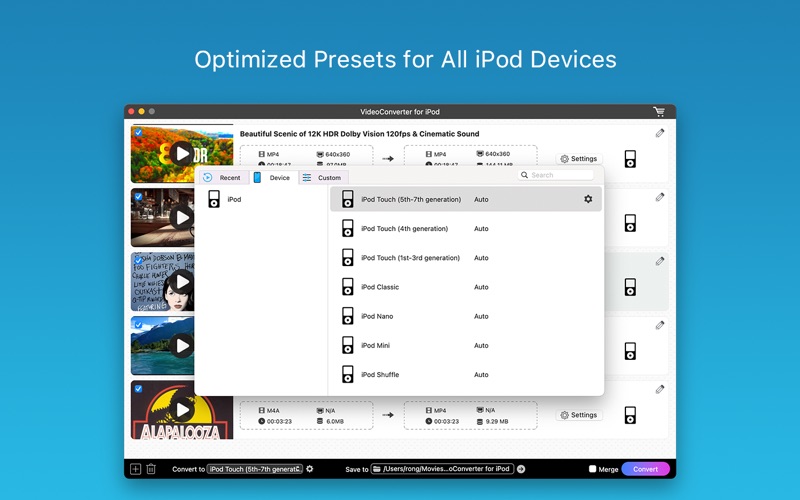Screen dimensions: 800x500
Task: Click iPod device icon of first video row
Action: [x=630, y=159]
